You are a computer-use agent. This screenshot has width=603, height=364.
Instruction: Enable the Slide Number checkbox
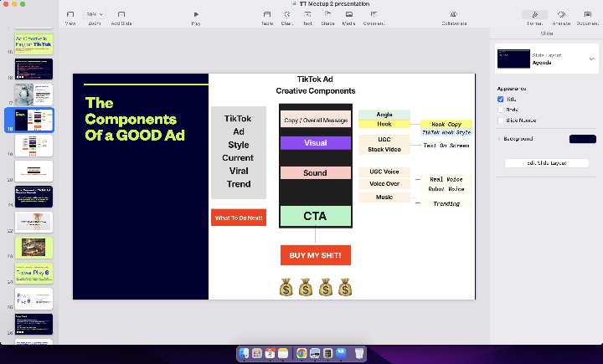pos(501,120)
